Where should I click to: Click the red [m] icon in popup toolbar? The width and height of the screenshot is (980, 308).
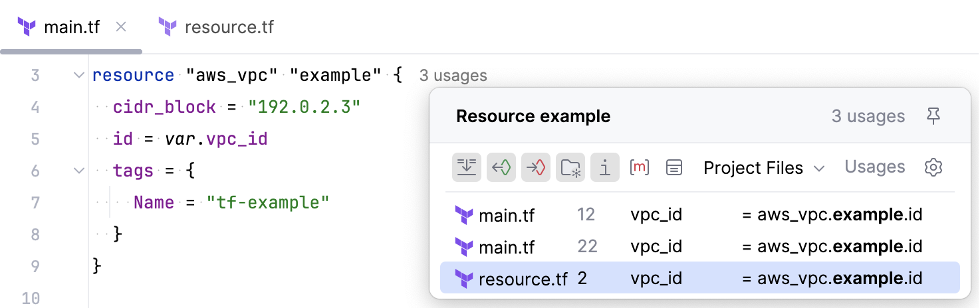point(640,167)
